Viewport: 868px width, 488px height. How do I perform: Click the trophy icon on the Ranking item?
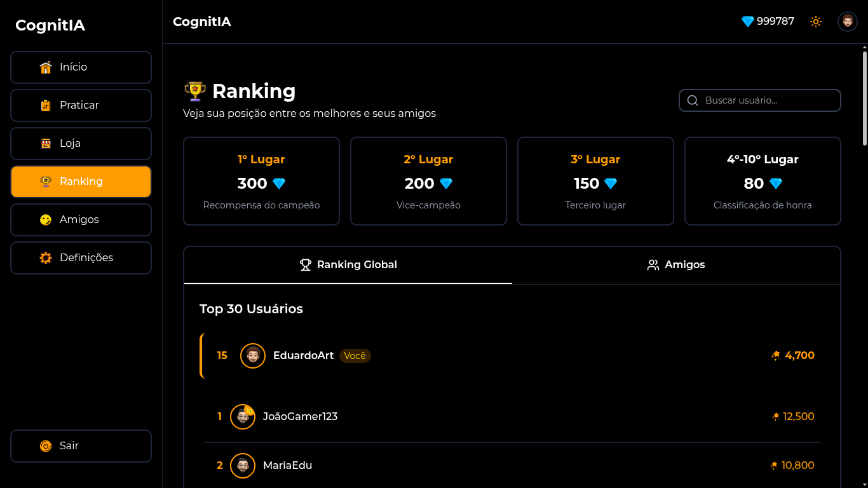click(45, 181)
